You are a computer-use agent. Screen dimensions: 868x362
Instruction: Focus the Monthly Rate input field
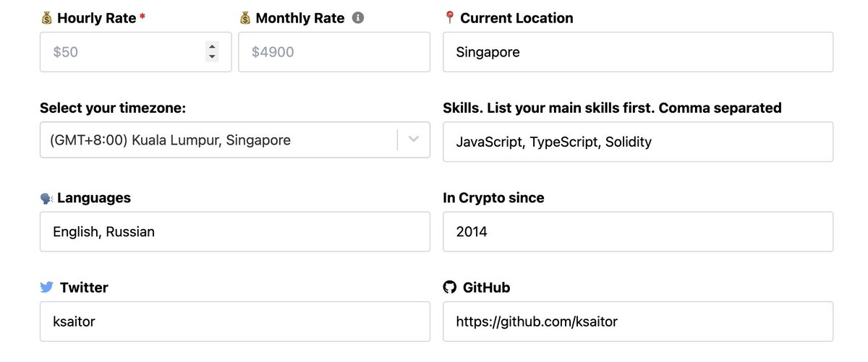pos(333,52)
